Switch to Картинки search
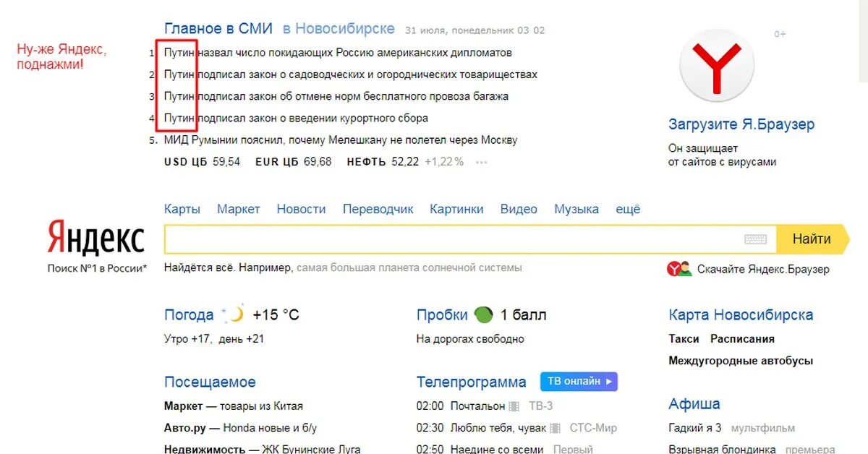 456,209
